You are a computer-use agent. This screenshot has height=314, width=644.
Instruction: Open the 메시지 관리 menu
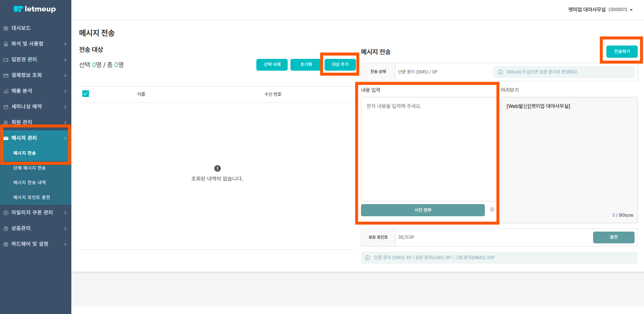tap(36, 138)
